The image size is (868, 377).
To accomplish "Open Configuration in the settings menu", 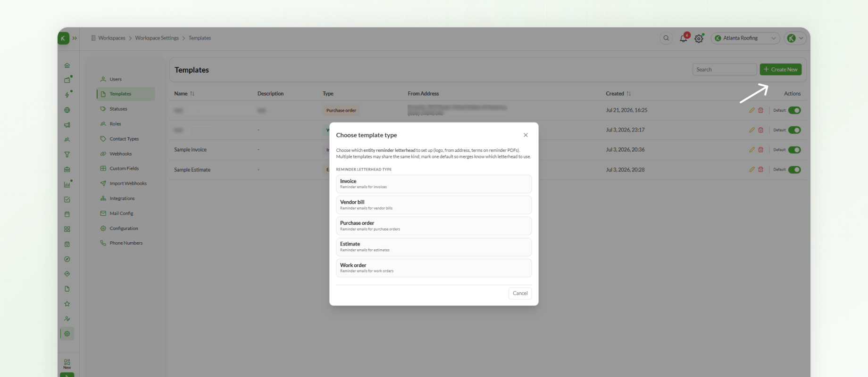I will tap(125, 229).
